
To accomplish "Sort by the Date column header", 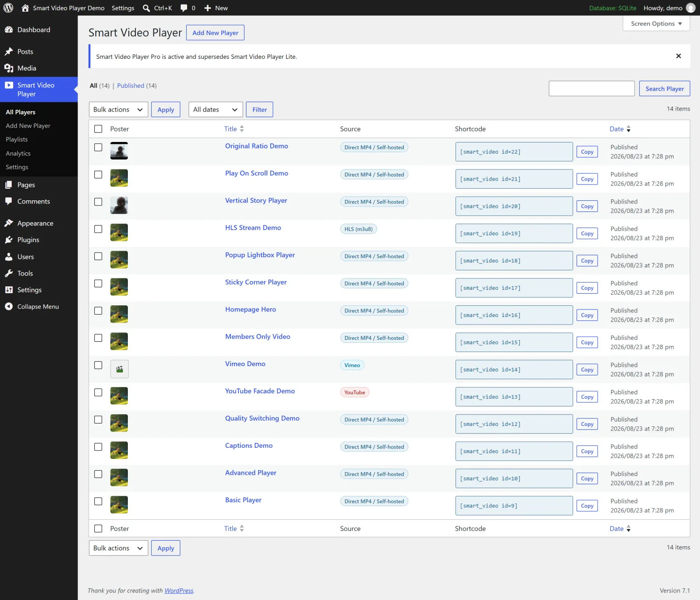I will 620,129.
